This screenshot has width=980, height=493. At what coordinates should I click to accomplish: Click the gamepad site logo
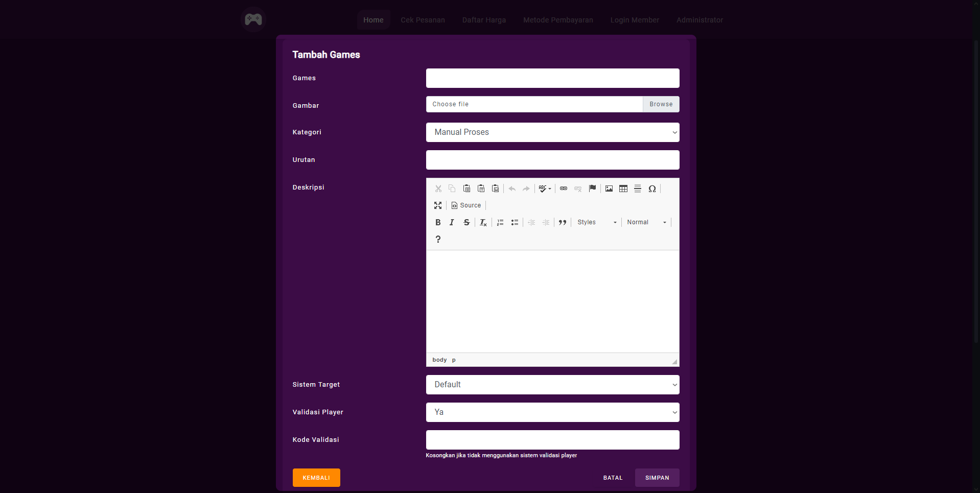tap(253, 19)
